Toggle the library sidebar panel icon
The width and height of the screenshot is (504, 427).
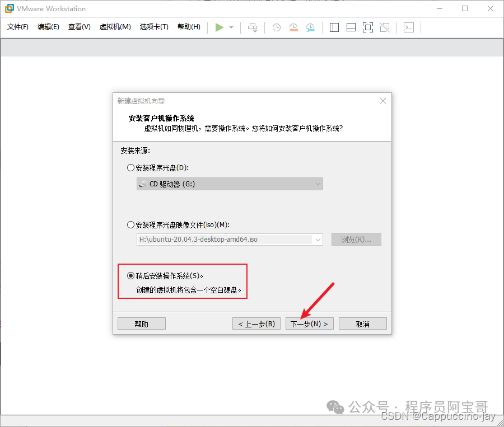(x=334, y=27)
